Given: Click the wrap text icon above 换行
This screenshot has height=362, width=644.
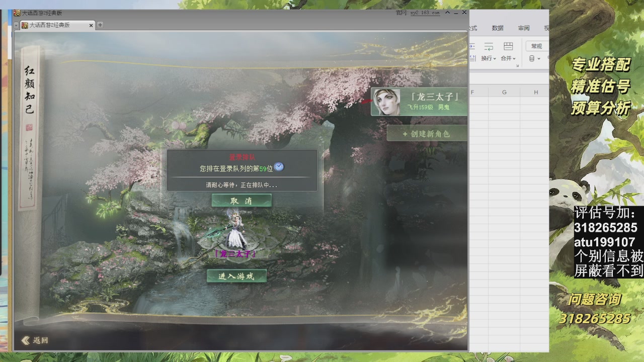Looking at the screenshot, I should pyautogui.click(x=489, y=47).
